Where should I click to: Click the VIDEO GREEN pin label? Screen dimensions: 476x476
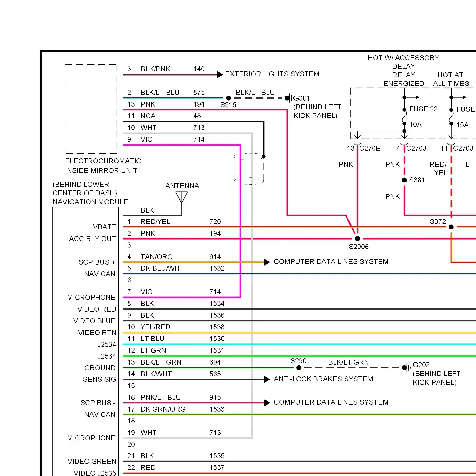point(92,461)
